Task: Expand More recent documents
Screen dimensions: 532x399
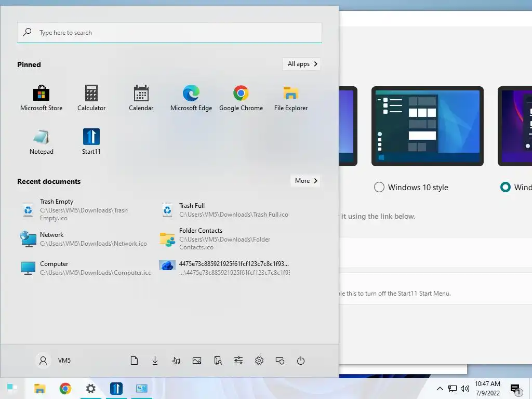Action: click(x=305, y=181)
